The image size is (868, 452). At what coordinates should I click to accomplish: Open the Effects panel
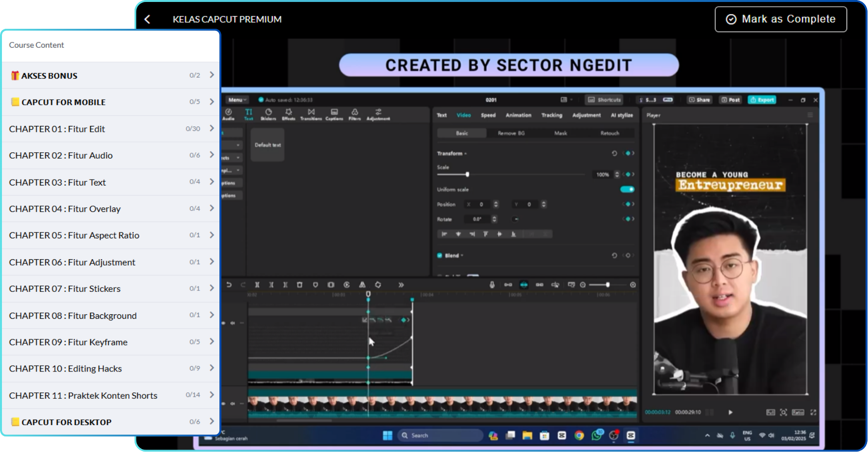pos(289,115)
